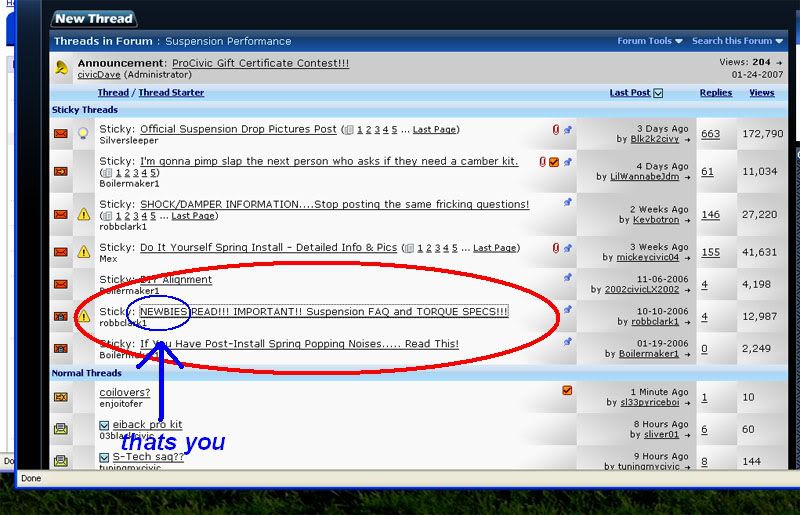This screenshot has height=515, width=800.
Task: Sort by Views column
Action: point(761,93)
